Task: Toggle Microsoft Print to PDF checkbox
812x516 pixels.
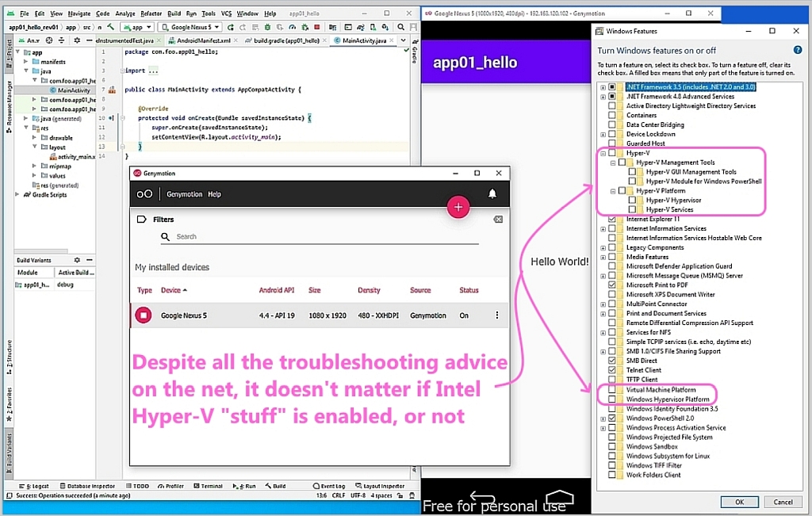Action: click(x=612, y=285)
